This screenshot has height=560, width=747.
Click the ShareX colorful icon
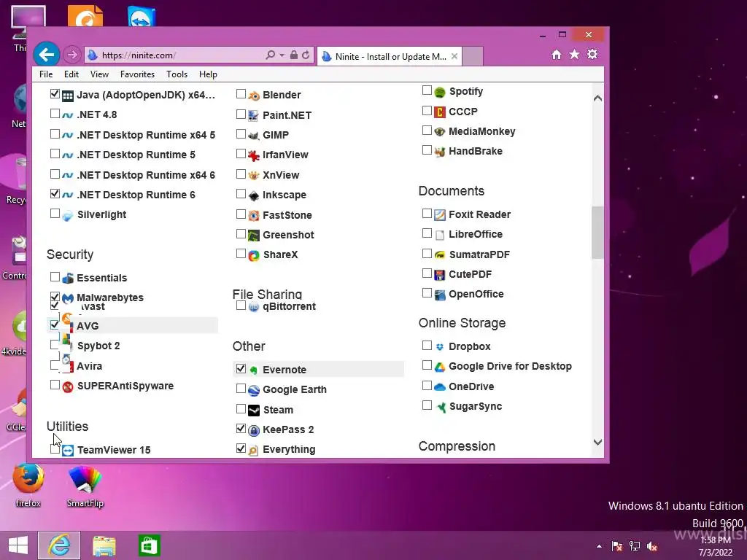254,255
